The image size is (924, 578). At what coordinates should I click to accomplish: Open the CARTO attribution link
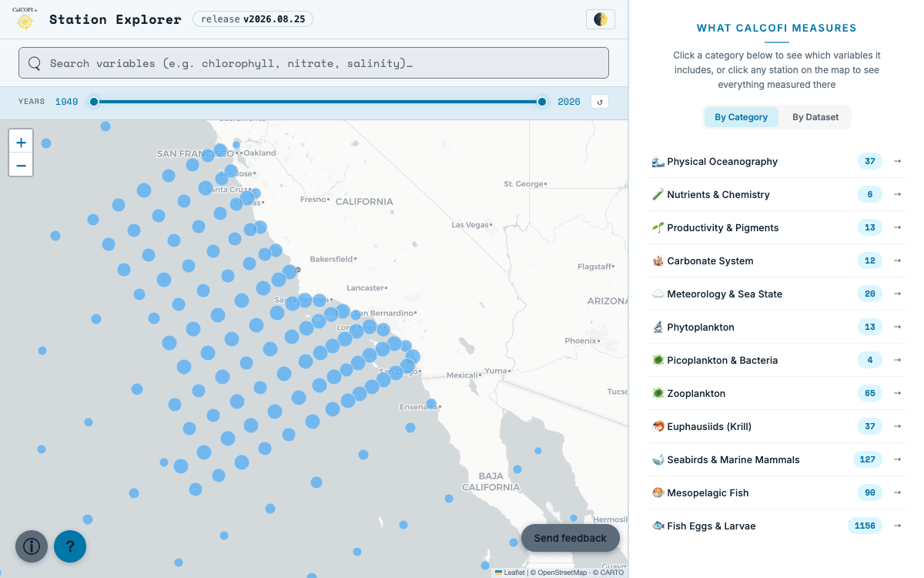[611, 573]
